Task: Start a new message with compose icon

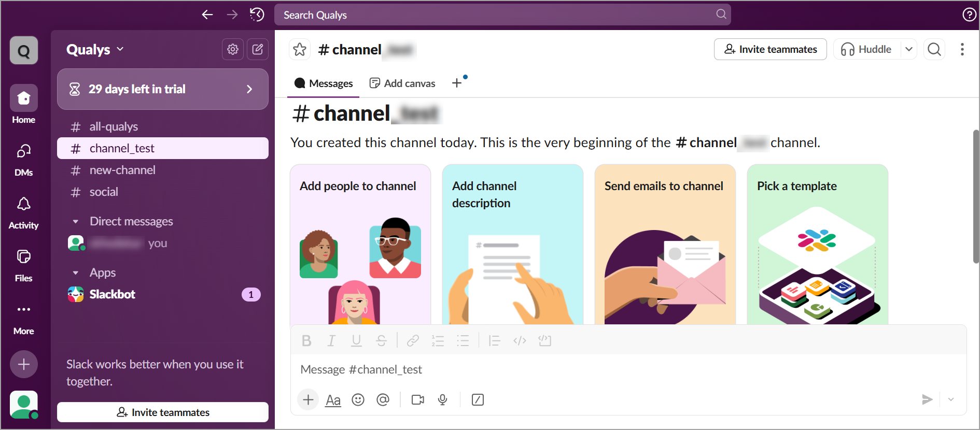Action: [258, 49]
